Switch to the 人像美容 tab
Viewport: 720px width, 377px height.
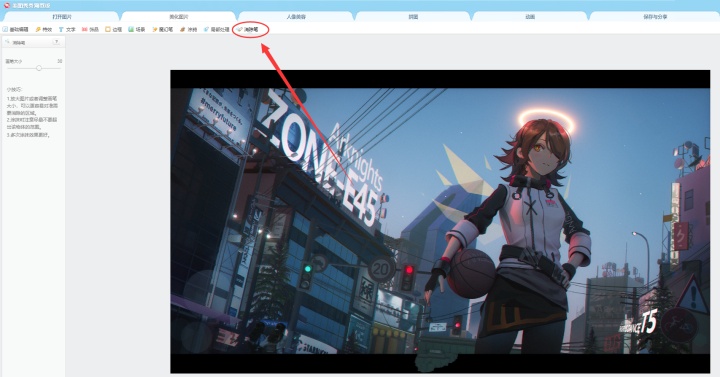click(x=296, y=17)
